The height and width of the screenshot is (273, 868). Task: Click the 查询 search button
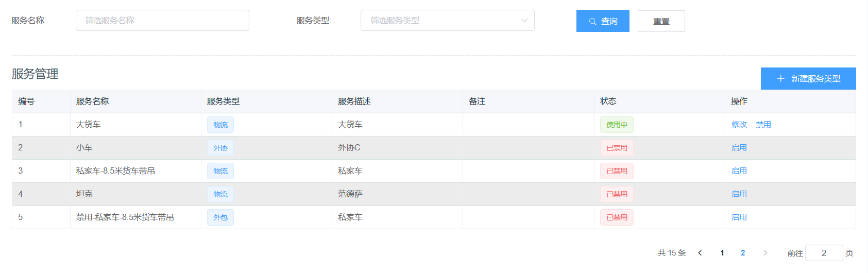pos(602,21)
